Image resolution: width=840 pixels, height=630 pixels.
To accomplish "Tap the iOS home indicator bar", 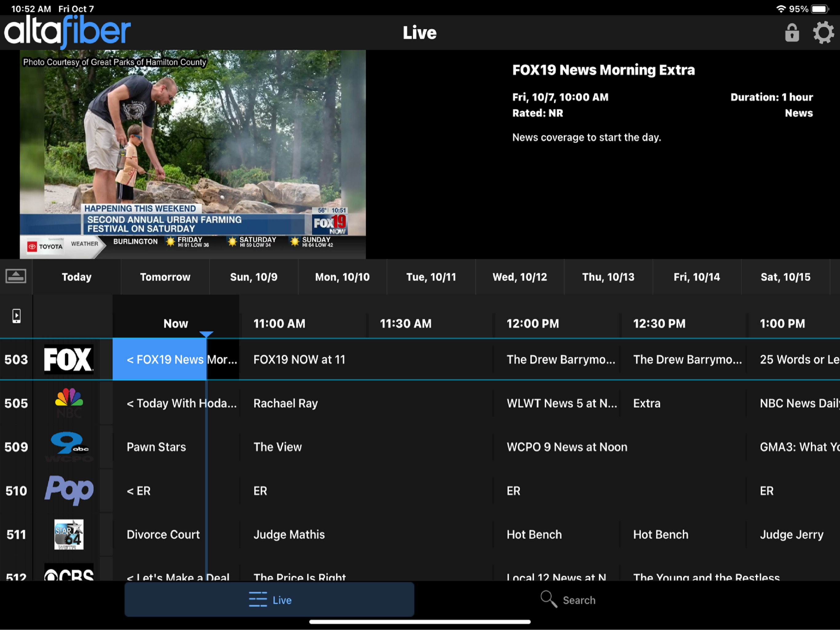I will click(420, 622).
